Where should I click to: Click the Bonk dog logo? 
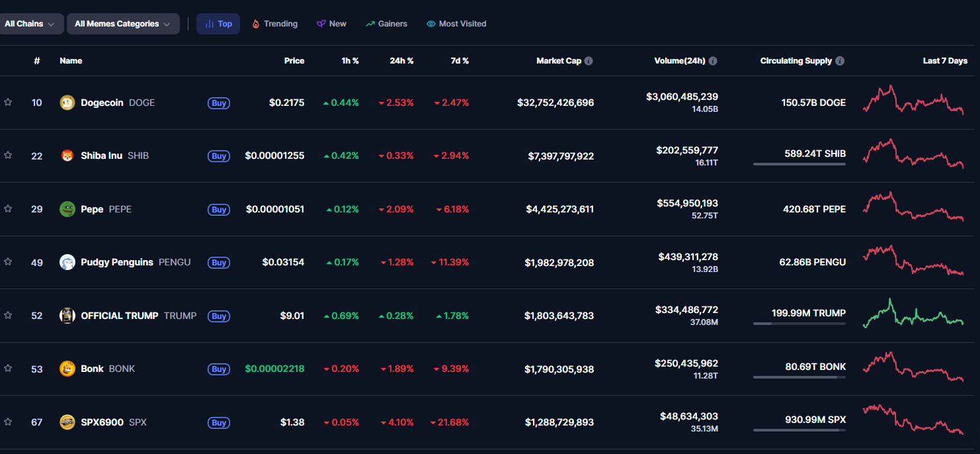[67, 369]
